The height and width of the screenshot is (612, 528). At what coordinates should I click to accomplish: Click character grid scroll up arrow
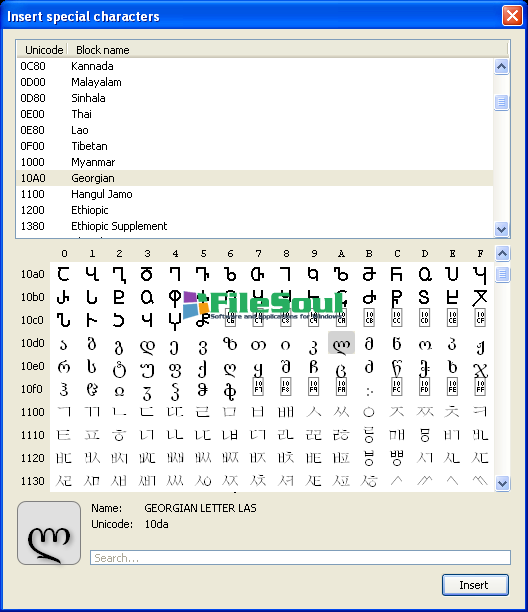point(502,254)
